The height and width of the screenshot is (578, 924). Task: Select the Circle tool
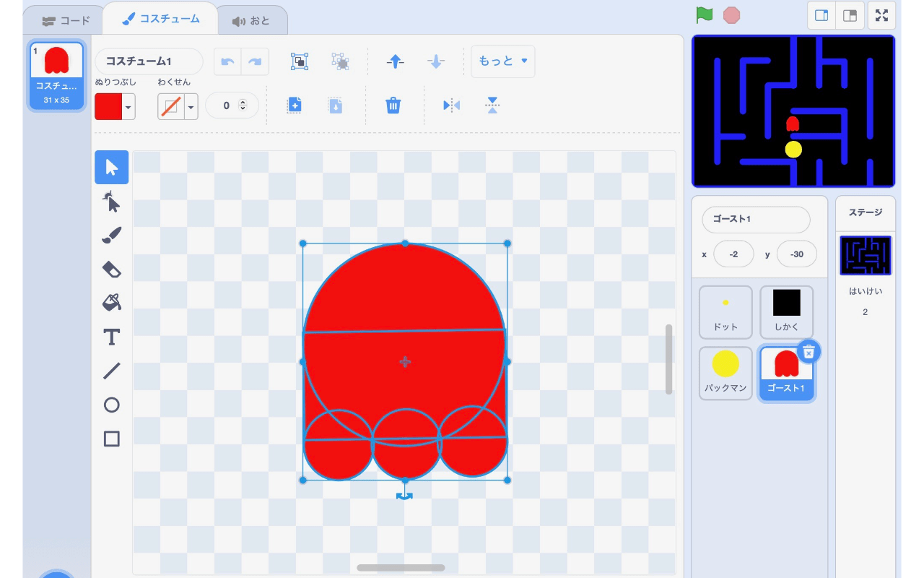pyautogui.click(x=112, y=405)
